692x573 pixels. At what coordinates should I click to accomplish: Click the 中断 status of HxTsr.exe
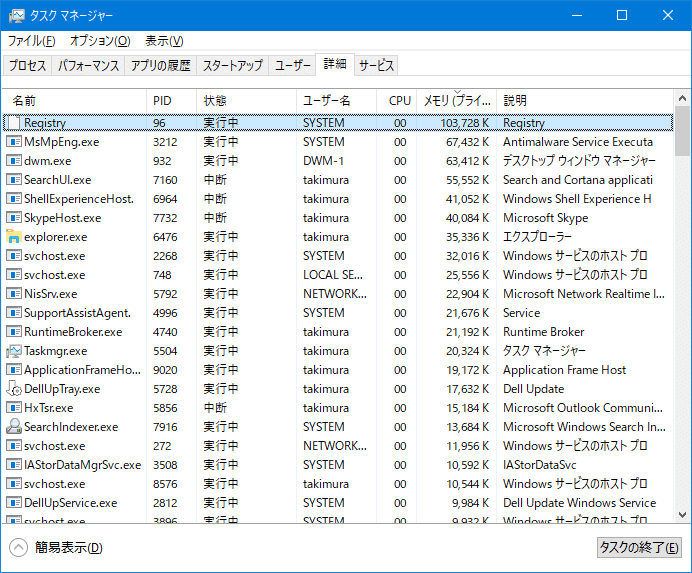pyautogui.click(x=215, y=407)
